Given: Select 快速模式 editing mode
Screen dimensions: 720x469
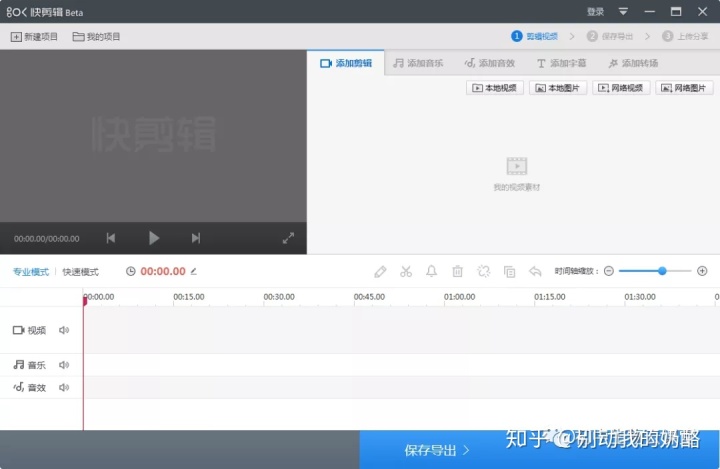Looking at the screenshot, I should (x=80, y=272).
